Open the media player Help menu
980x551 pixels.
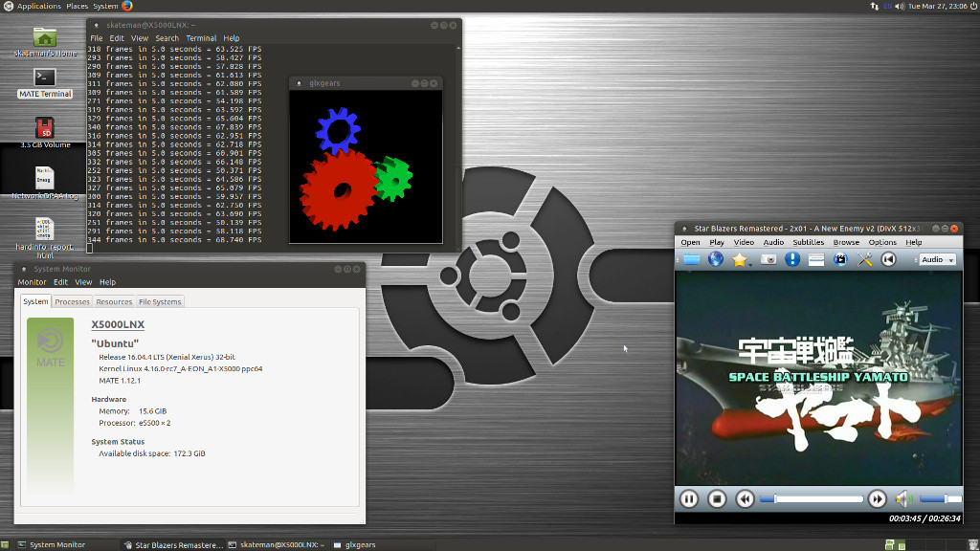coord(914,242)
